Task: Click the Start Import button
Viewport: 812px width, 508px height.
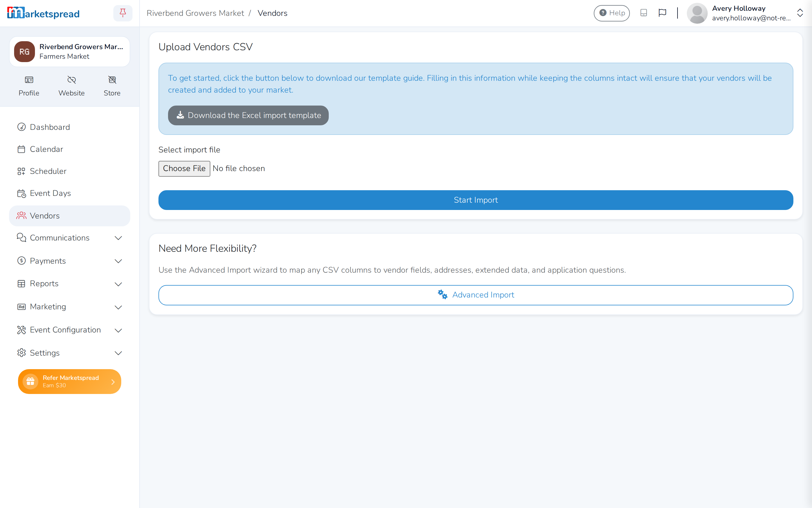Action: tap(476, 200)
